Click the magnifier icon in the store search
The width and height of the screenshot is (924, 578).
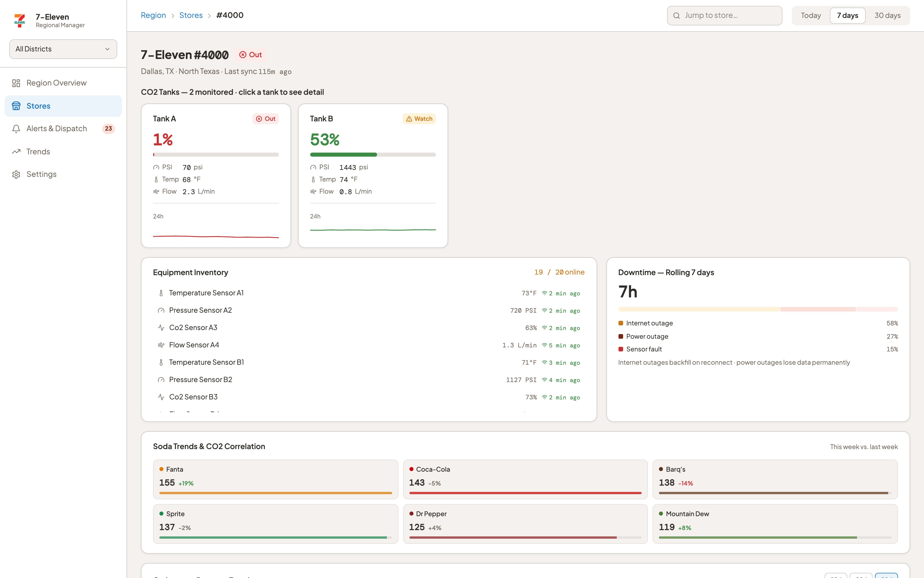coord(676,16)
